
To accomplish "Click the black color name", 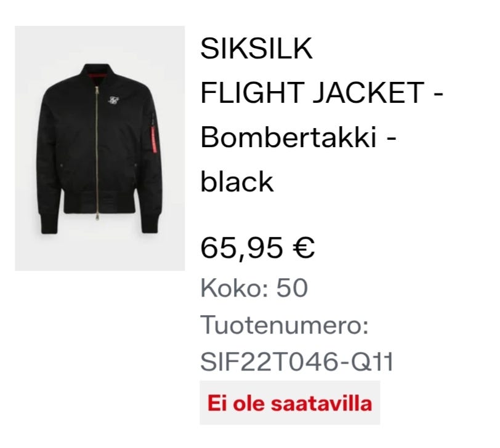I will point(237,182).
